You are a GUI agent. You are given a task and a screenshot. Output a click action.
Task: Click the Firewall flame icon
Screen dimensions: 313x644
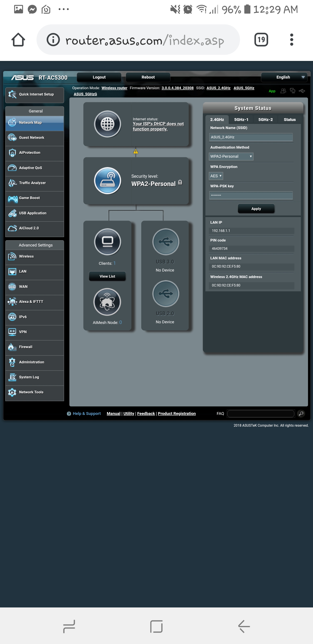tap(12, 347)
